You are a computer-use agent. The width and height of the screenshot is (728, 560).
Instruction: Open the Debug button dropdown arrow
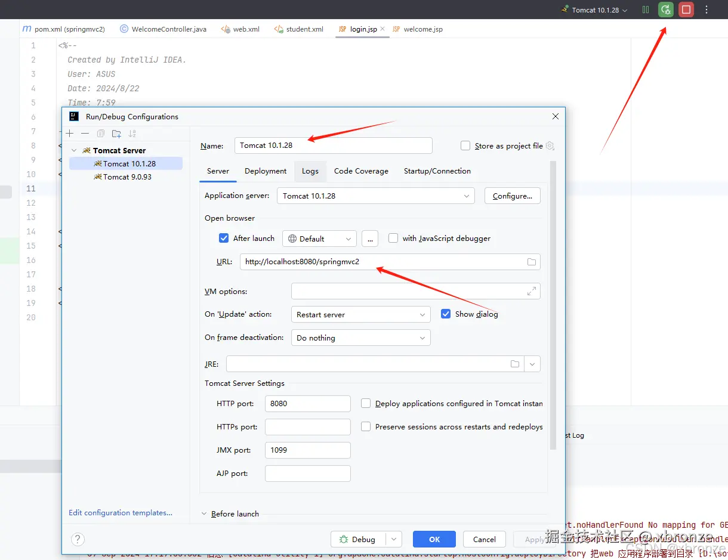[x=393, y=539]
